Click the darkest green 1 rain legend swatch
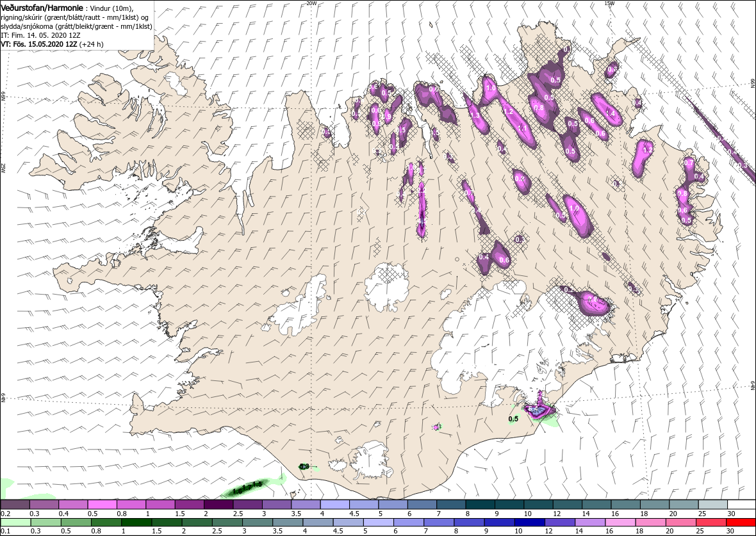 (136, 523)
